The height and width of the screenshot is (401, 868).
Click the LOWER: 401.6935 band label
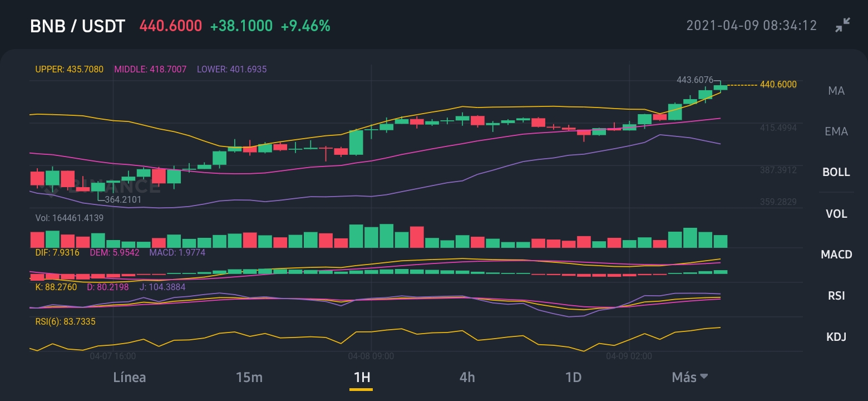pyautogui.click(x=231, y=70)
